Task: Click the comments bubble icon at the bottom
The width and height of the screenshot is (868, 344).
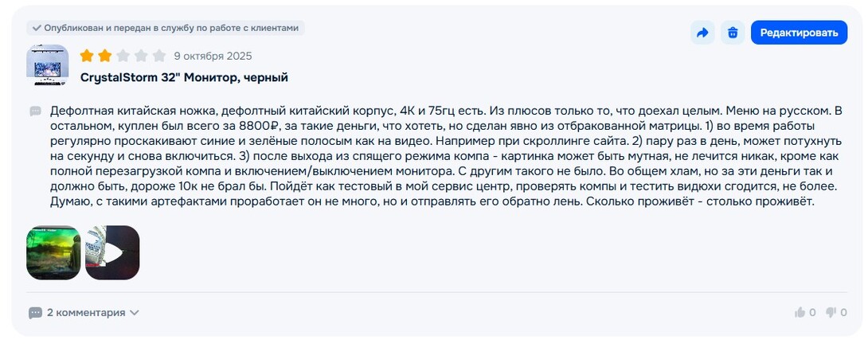Action: point(35,313)
